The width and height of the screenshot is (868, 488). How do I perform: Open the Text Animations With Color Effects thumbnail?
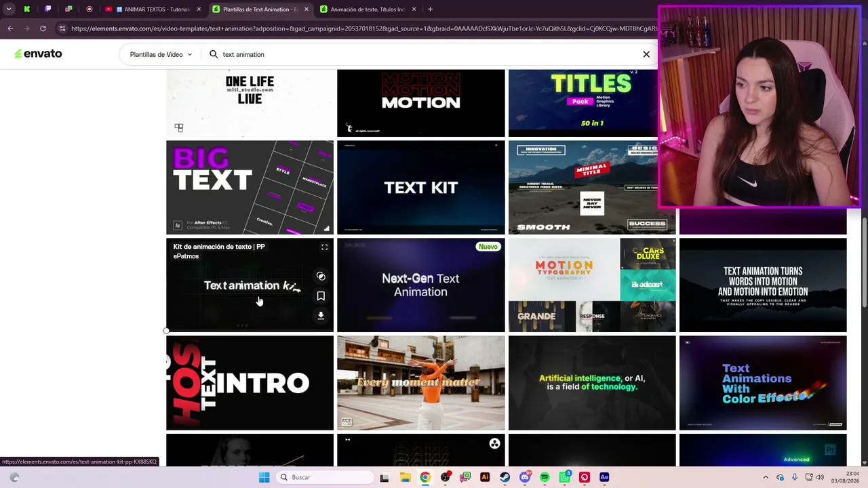[x=763, y=383]
